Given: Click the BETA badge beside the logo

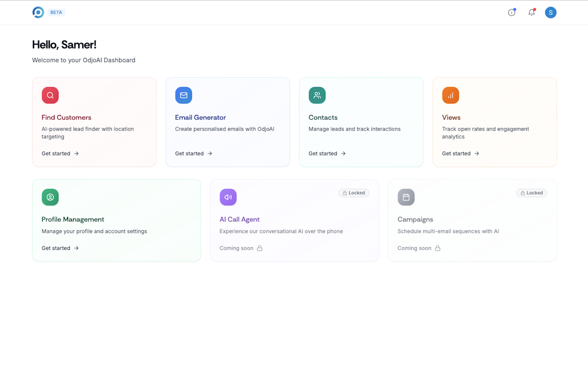Looking at the screenshot, I should tap(56, 12).
